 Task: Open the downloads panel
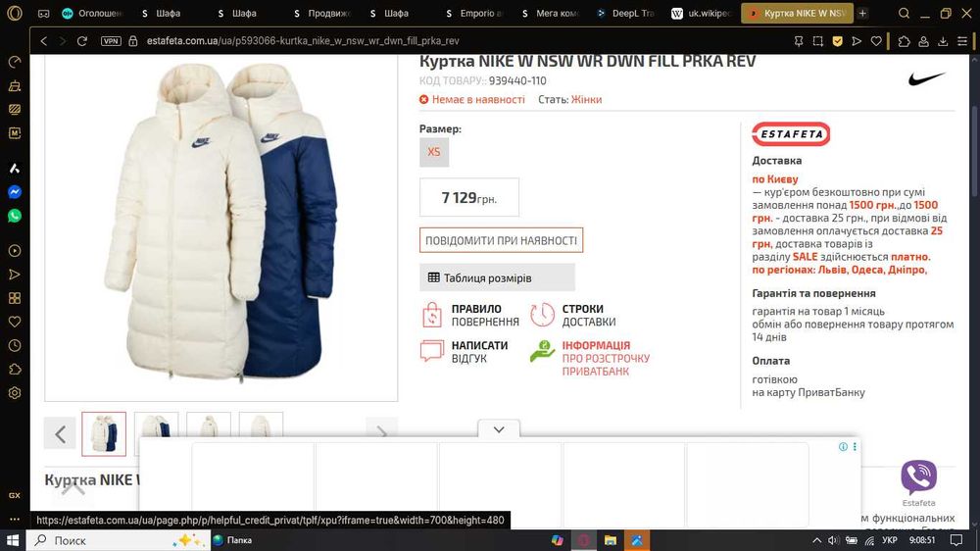click(943, 40)
